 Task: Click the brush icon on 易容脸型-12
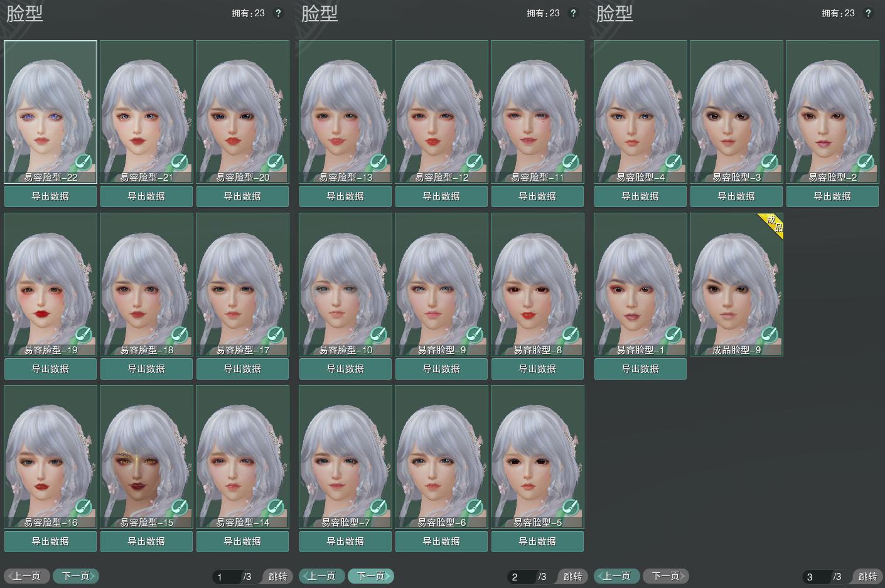(475, 163)
